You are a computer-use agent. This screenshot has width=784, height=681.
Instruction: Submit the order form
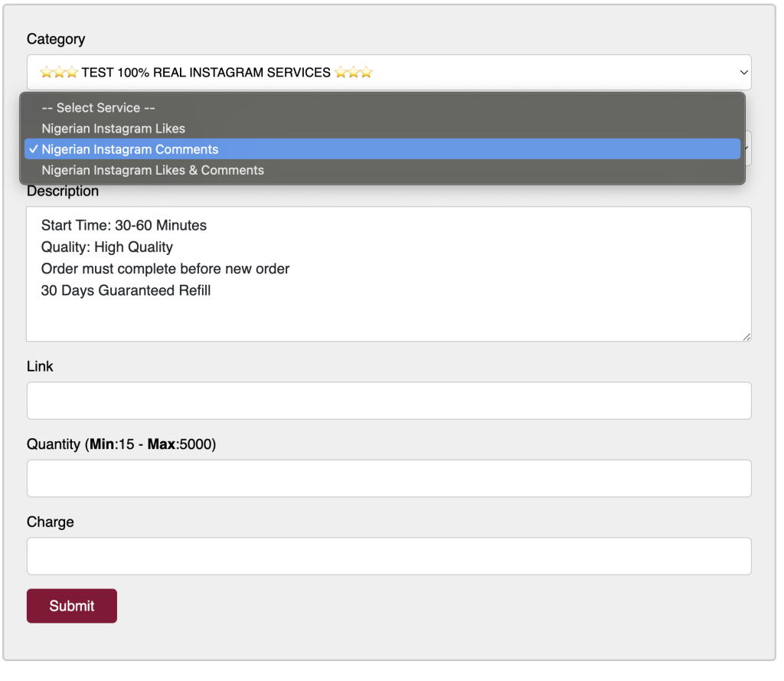tap(72, 606)
